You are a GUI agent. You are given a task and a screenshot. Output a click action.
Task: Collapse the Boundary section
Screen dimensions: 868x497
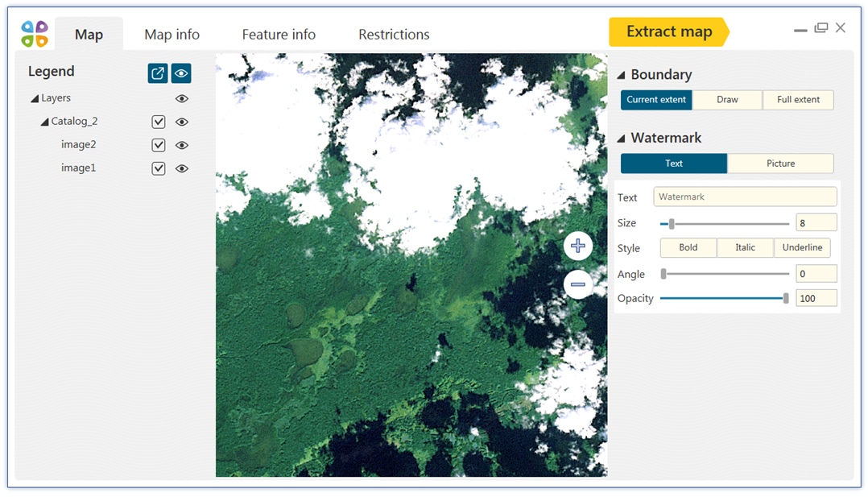(621, 75)
